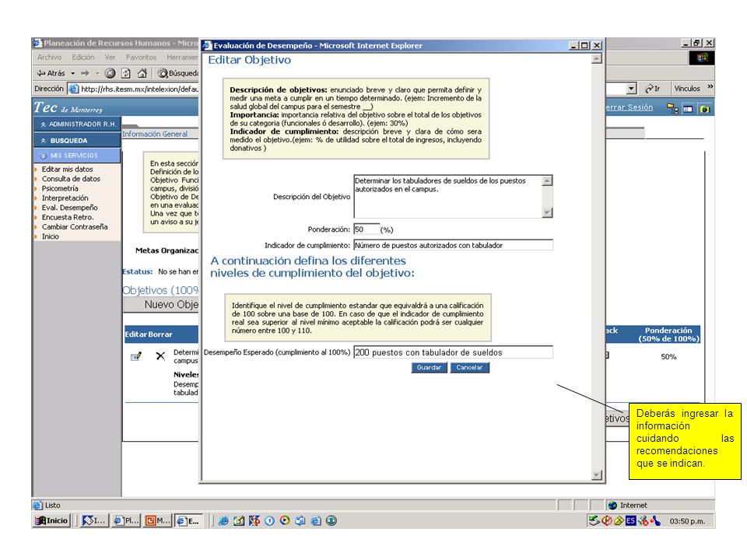Open the Favoritos menu
747x560 pixels.
pos(141,57)
